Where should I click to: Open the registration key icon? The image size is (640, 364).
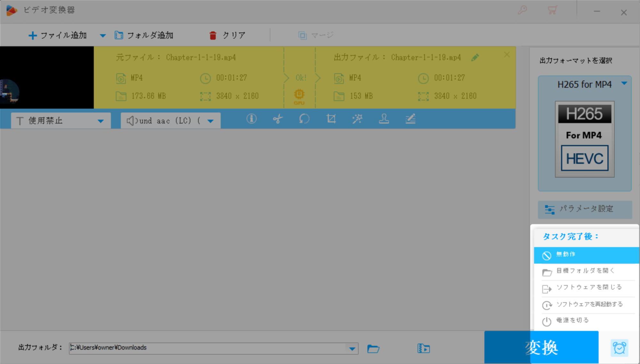click(523, 10)
